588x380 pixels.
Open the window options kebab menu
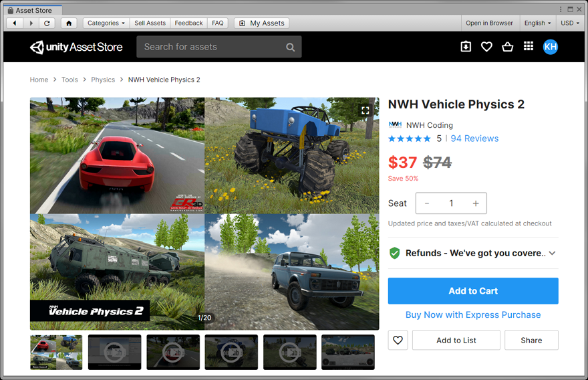tap(561, 9)
